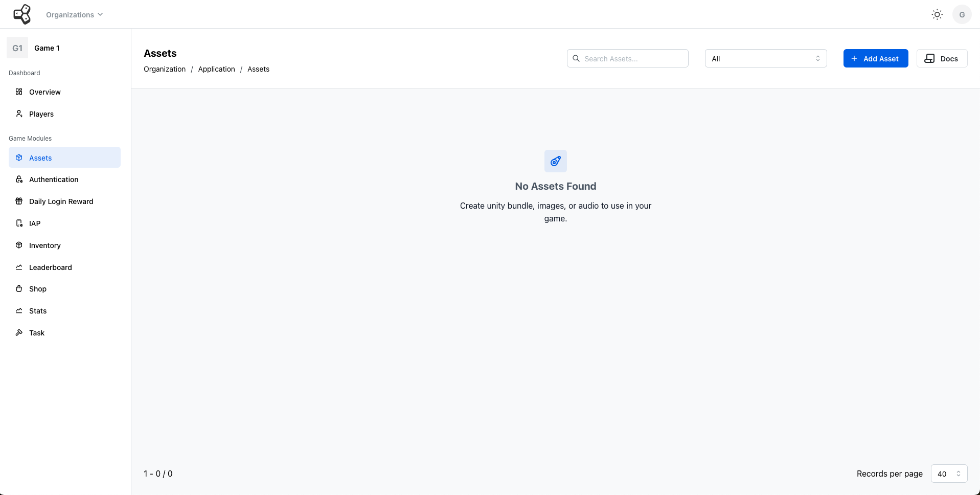Screen dimensions: 980x495
Task: Click the IAP icon
Action: click(x=19, y=223)
